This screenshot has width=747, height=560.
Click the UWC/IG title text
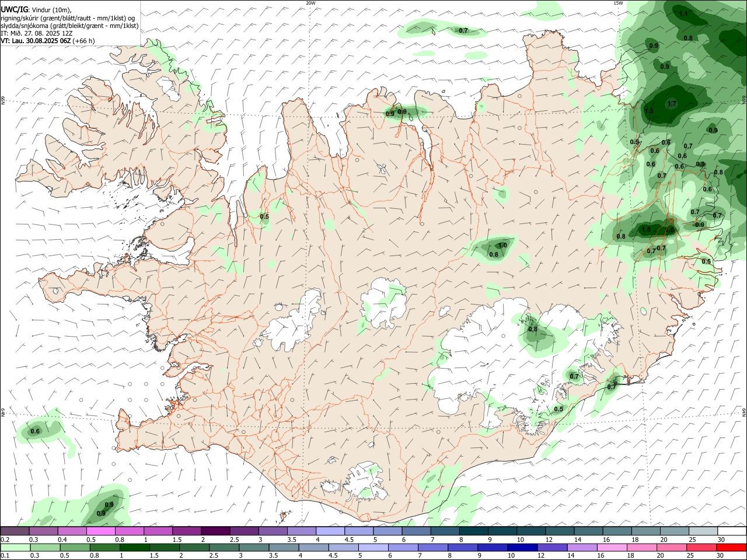coord(14,10)
